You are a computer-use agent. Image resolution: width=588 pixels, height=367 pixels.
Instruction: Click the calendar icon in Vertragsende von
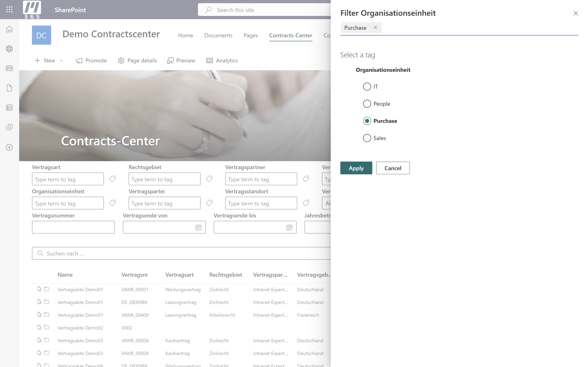click(x=198, y=228)
